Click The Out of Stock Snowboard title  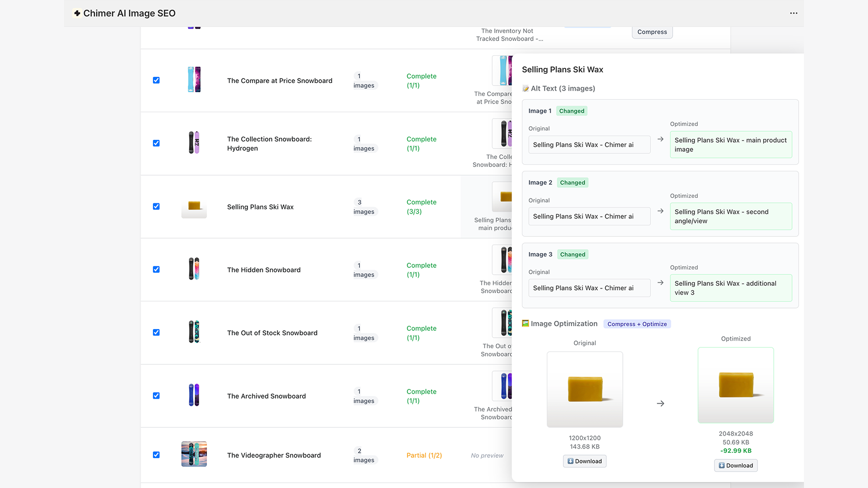[x=272, y=333]
